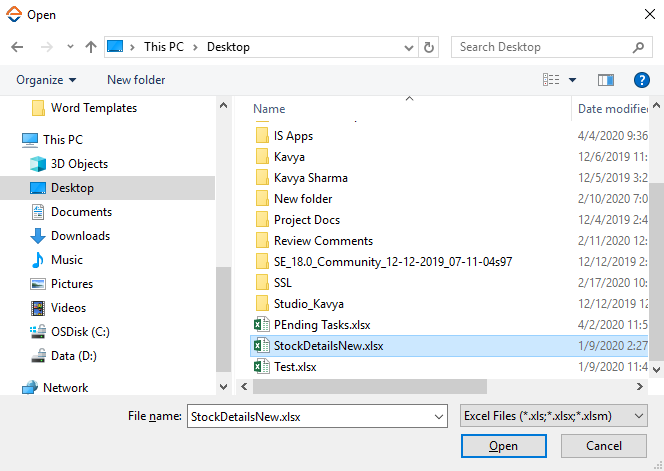Viewport: 664px width, 471px height.
Task: Expand the File name history dropdown
Action: 437,415
